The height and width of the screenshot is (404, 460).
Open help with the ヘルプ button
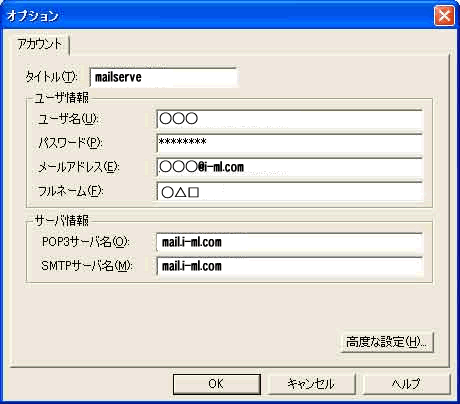click(406, 384)
